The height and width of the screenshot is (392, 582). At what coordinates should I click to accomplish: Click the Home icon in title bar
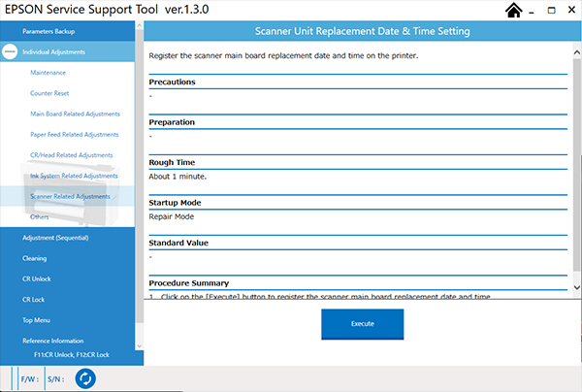[x=514, y=11]
